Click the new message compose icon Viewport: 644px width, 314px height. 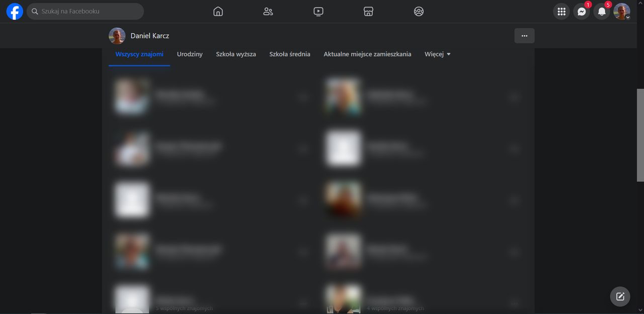pyautogui.click(x=620, y=296)
